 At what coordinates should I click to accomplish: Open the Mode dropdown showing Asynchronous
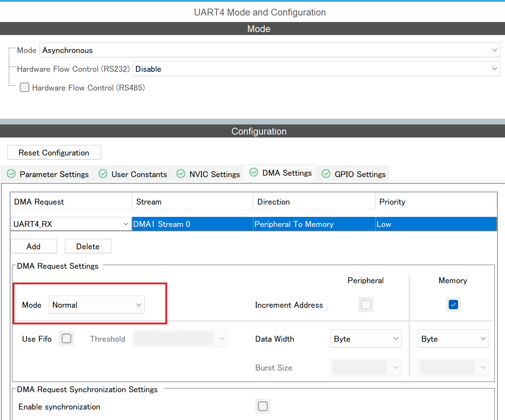[x=495, y=50]
